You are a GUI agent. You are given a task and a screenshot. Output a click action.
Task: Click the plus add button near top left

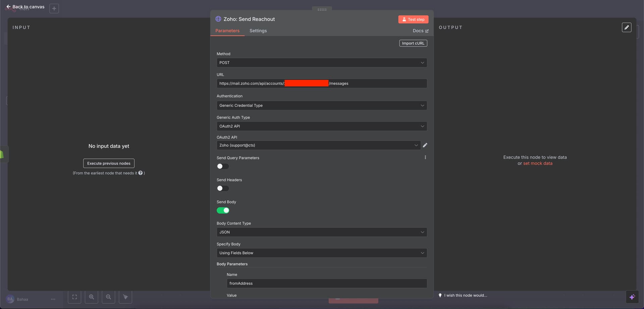click(54, 8)
